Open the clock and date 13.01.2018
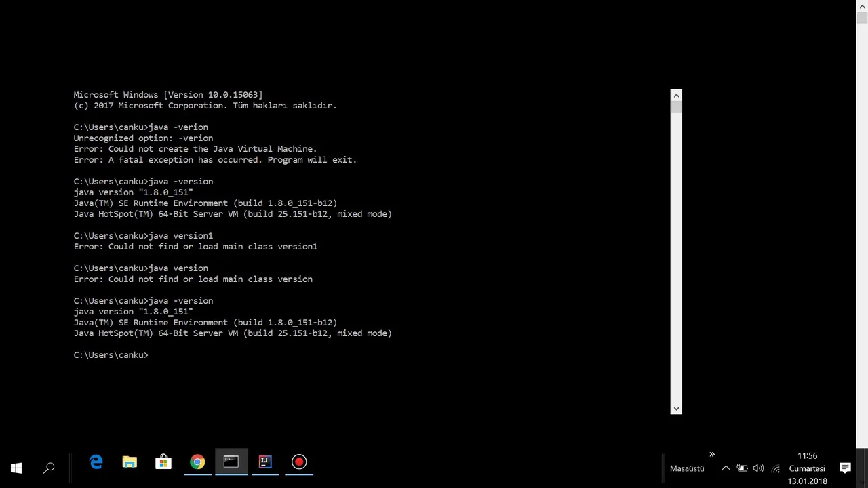868x488 pixels. point(807,468)
